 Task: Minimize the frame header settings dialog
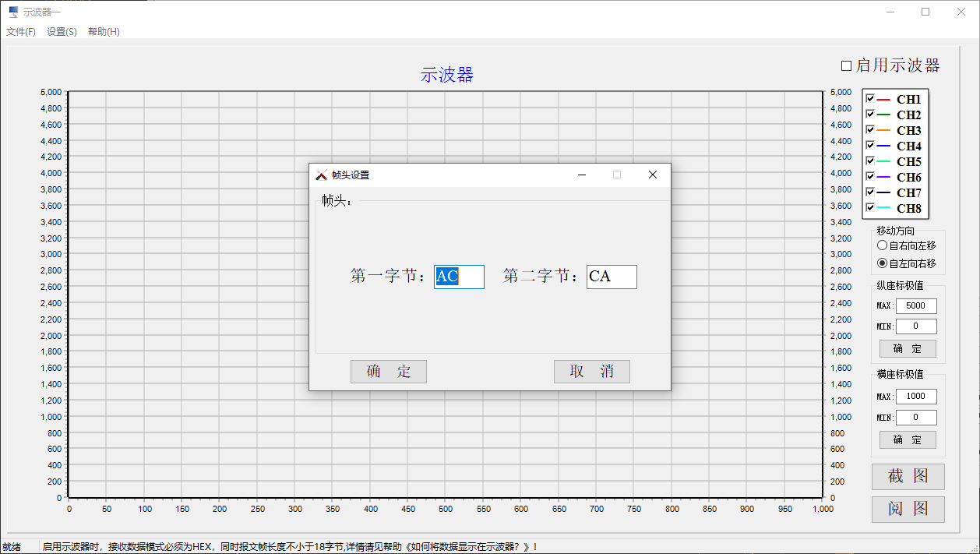click(581, 175)
